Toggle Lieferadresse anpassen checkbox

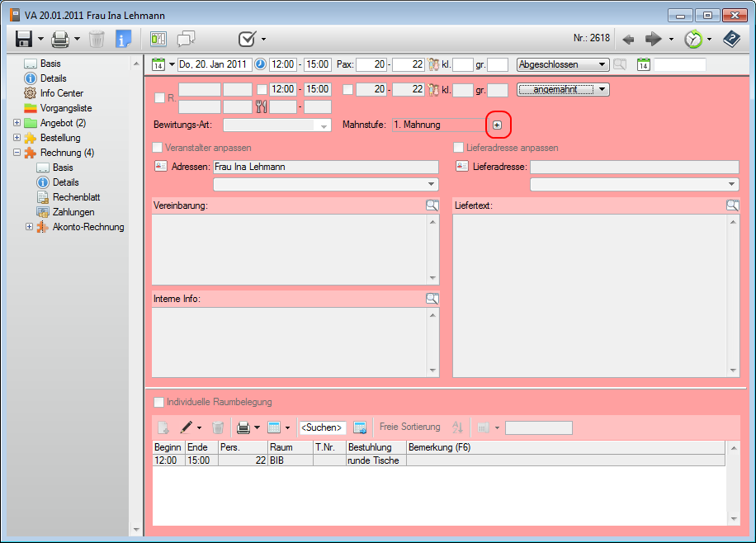coord(459,148)
